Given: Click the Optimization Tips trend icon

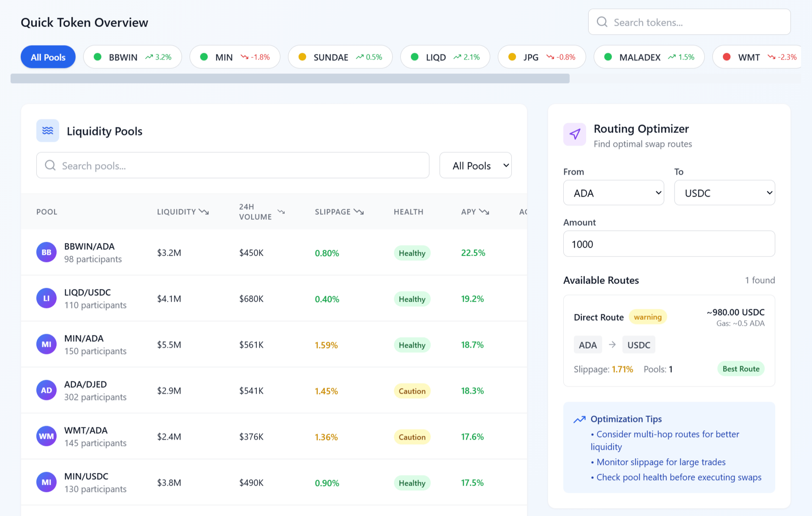Looking at the screenshot, I should pyautogui.click(x=579, y=419).
